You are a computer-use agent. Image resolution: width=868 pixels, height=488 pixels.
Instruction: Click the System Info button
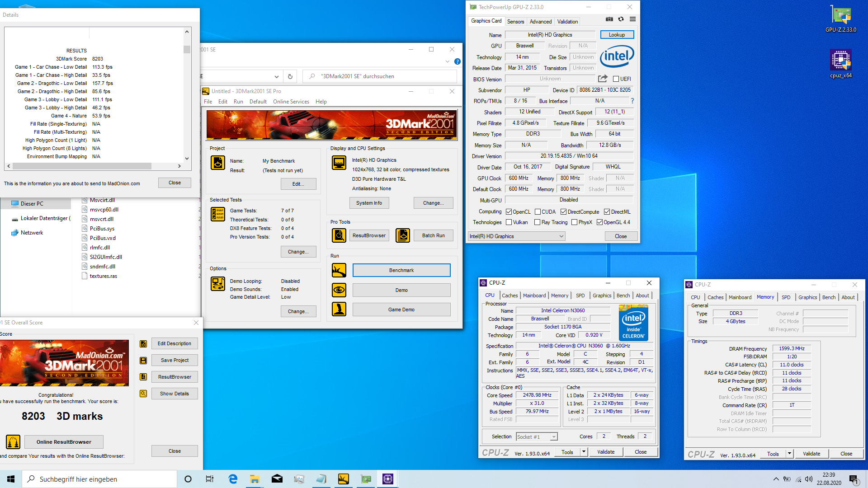point(369,203)
